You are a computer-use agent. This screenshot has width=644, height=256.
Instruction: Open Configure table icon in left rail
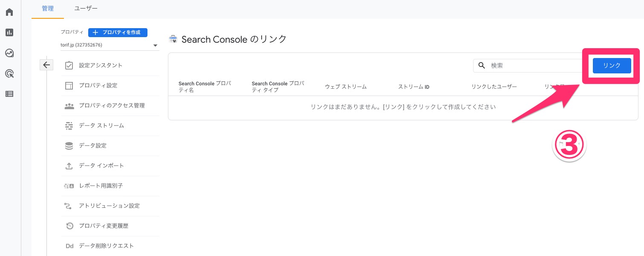click(9, 94)
